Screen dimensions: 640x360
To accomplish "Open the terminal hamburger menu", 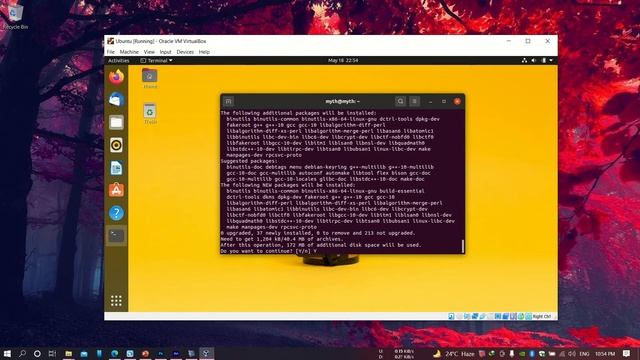I will pyautogui.click(x=414, y=101).
